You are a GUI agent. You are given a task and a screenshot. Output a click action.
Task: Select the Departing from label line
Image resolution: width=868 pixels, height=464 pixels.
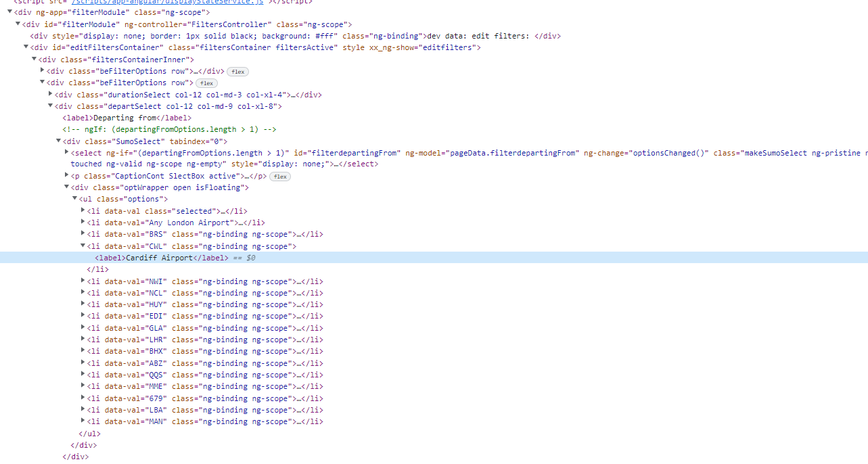click(x=127, y=118)
